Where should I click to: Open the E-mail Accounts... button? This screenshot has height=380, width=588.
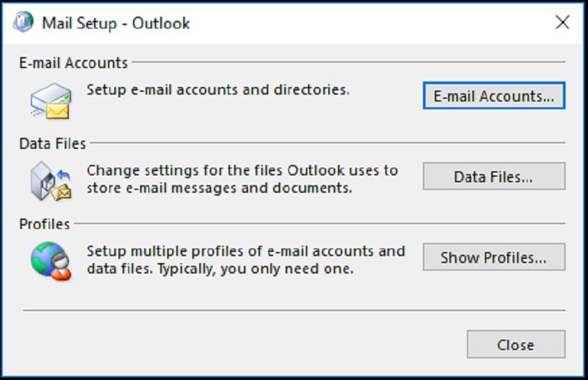493,96
